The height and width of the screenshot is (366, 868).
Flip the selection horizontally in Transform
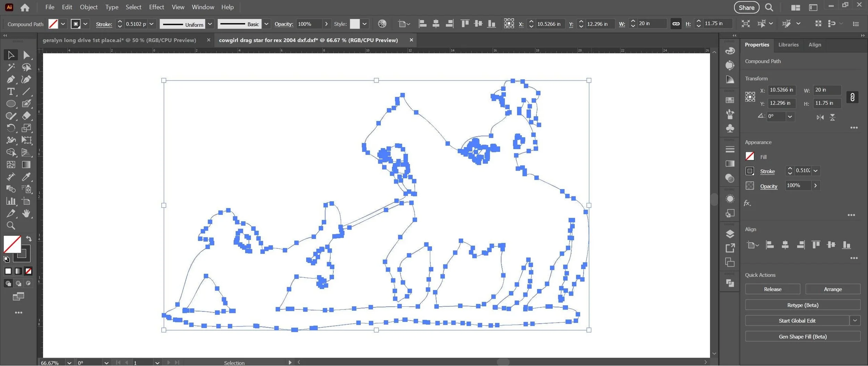820,118
